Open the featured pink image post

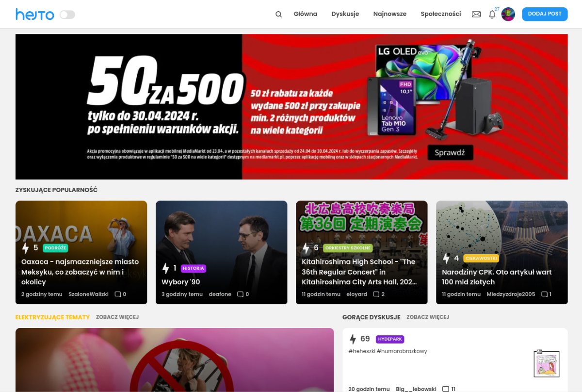tap(175, 360)
